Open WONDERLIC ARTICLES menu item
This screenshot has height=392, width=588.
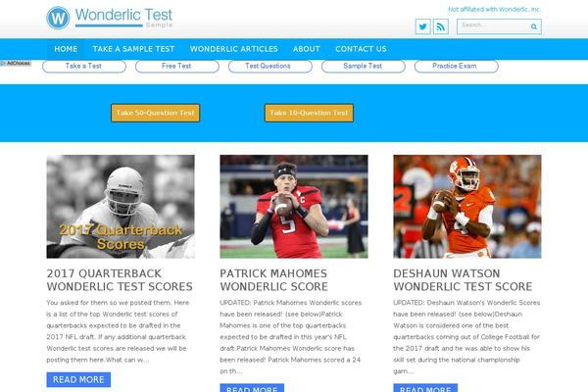233,49
